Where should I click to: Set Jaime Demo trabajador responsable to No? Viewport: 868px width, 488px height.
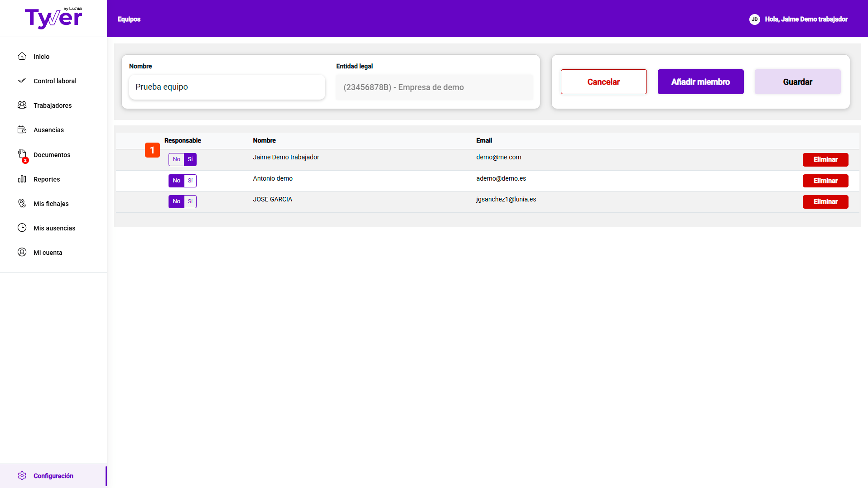click(x=176, y=159)
